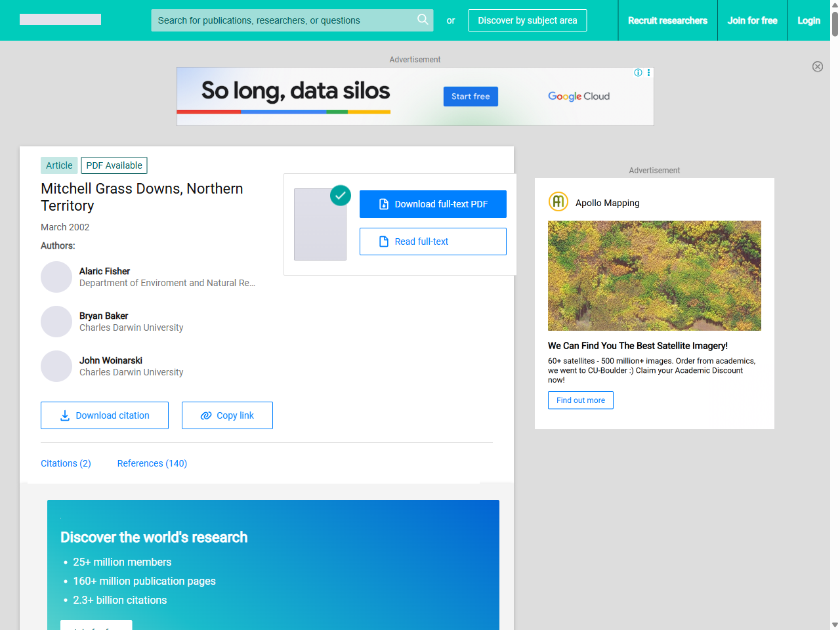Image resolution: width=840 pixels, height=630 pixels.
Task: Click the info icon on the Google Cloud ad
Action: 638,73
